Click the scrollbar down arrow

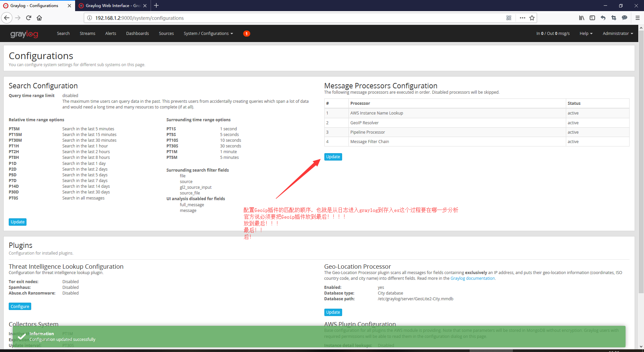[x=641, y=346]
